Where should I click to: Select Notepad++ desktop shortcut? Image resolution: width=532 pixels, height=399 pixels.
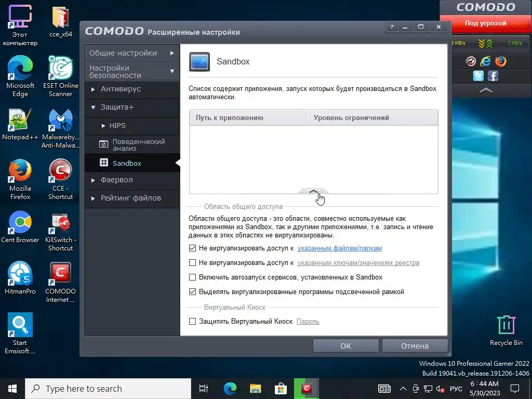coord(20,124)
